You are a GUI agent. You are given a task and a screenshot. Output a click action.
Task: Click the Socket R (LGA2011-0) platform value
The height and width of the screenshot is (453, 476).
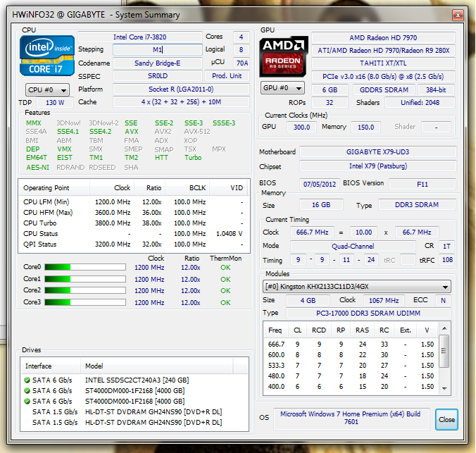pyautogui.click(x=181, y=89)
